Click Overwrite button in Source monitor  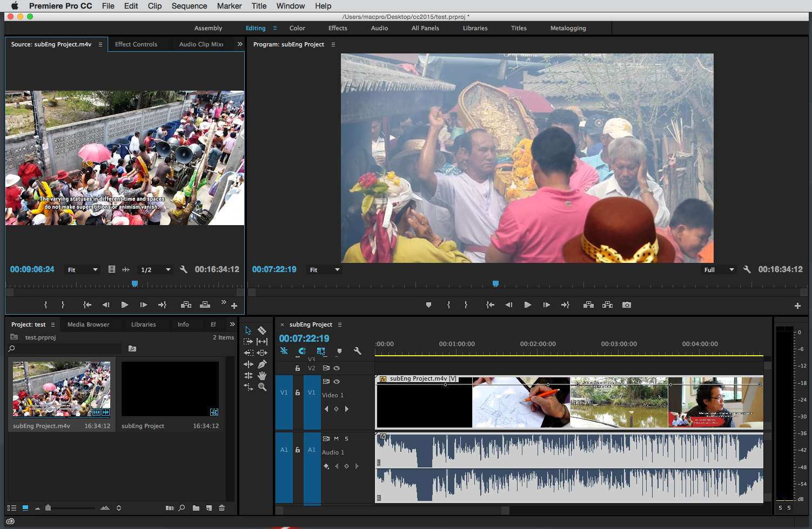(205, 305)
